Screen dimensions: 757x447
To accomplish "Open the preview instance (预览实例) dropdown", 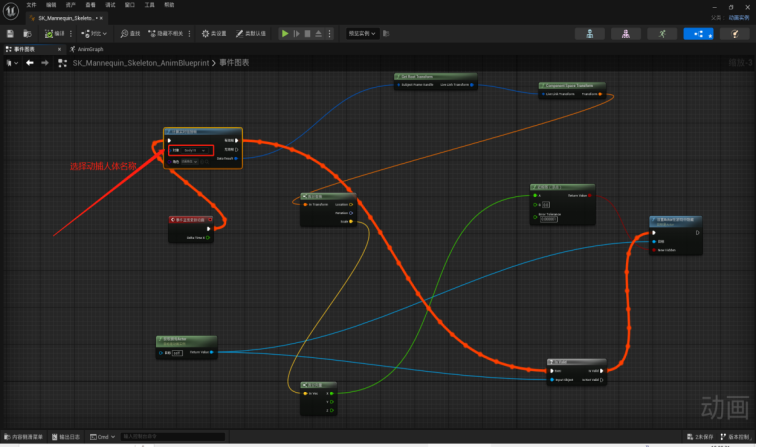I will 362,33.
